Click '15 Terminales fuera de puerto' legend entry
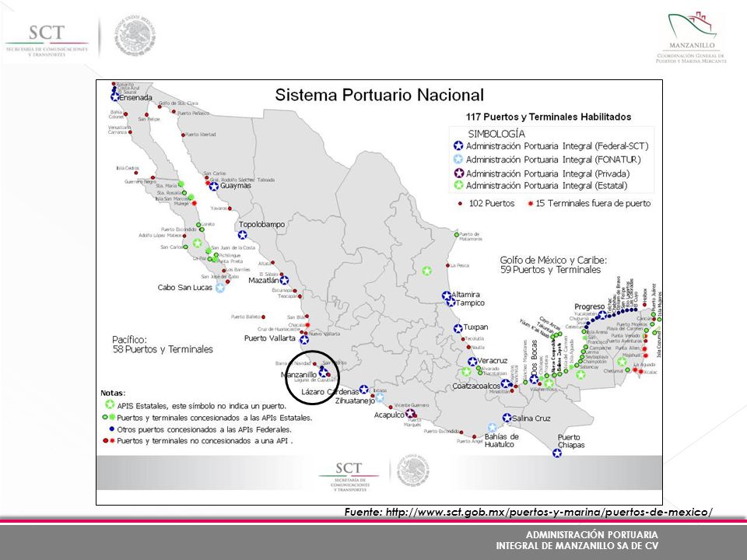This screenshot has width=747, height=560. tap(593, 203)
